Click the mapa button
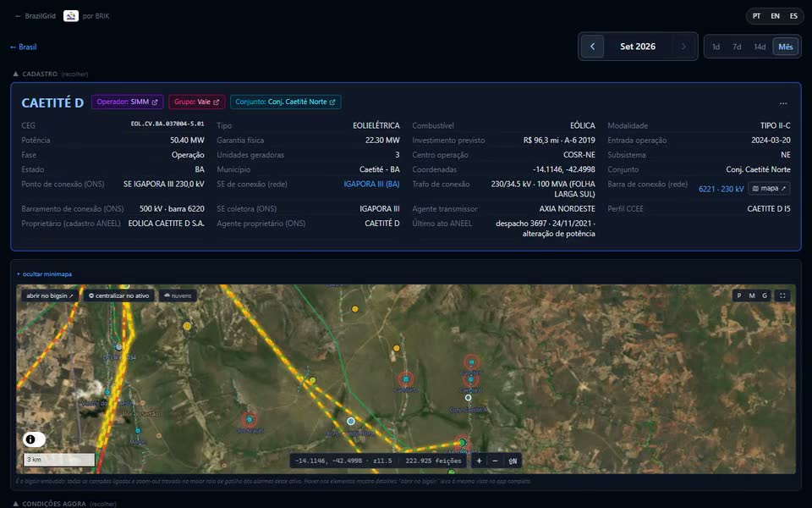 769,189
